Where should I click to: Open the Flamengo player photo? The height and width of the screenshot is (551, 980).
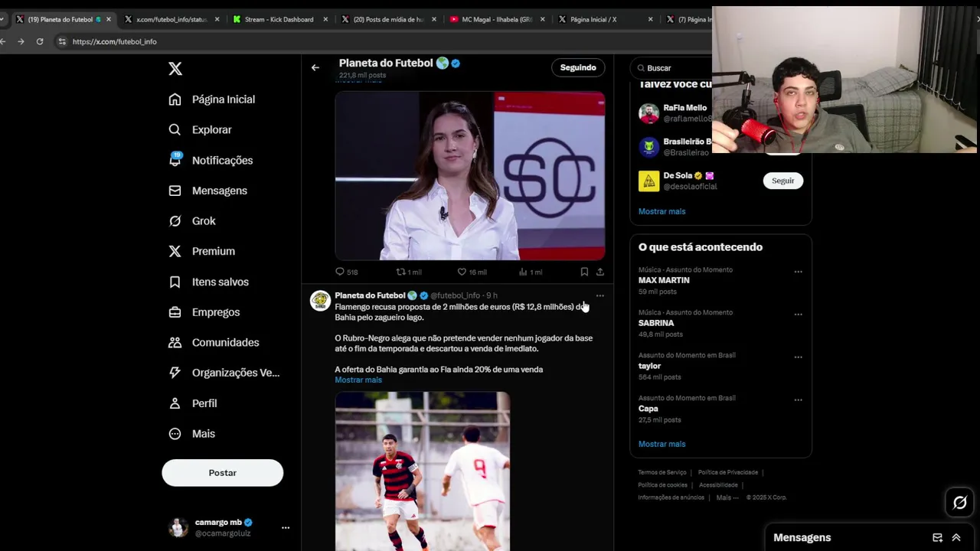point(423,471)
